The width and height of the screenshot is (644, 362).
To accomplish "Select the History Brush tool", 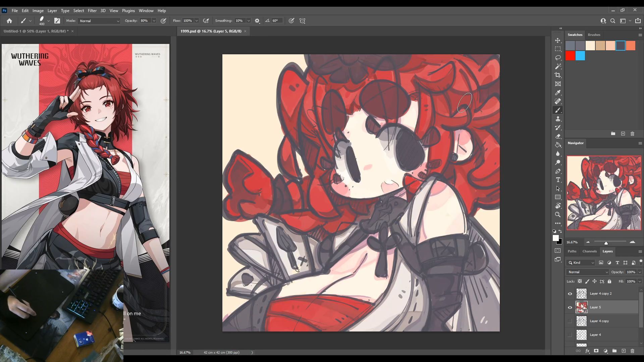I will (x=558, y=127).
